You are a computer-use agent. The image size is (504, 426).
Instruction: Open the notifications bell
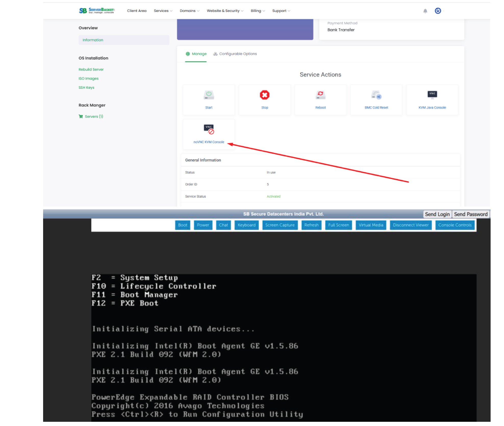(425, 11)
